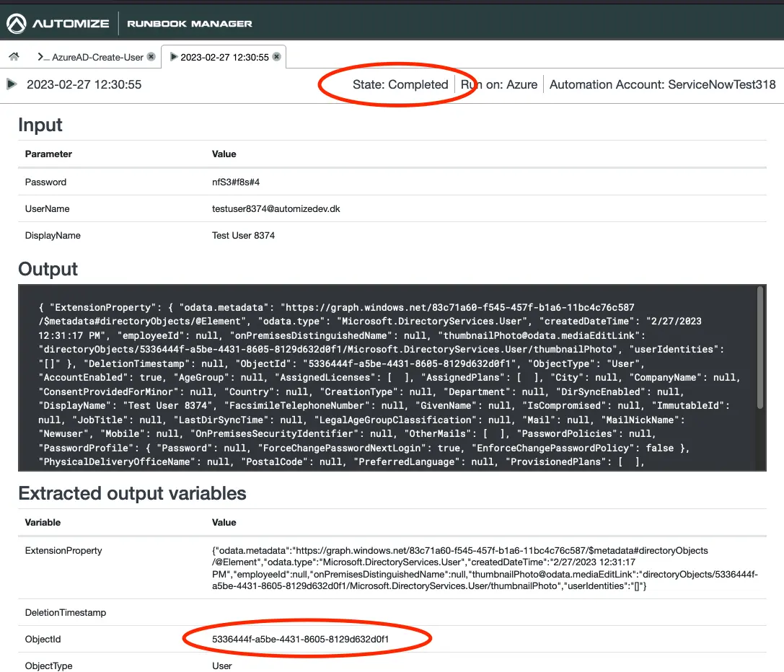This screenshot has height=672, width=784.
Task: Click the Automize logo icon
Action: [16, 22]
